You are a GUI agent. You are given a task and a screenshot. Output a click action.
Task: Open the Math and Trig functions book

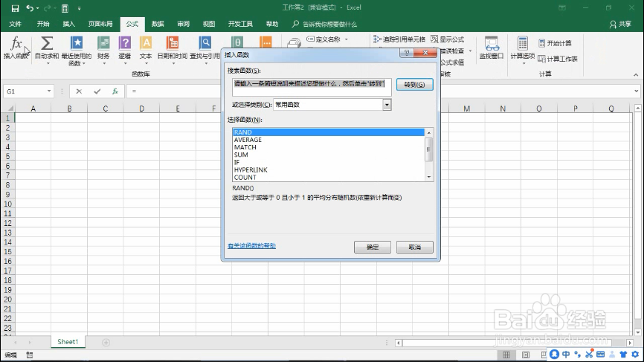pyautogui.click(x=237, y=42)
